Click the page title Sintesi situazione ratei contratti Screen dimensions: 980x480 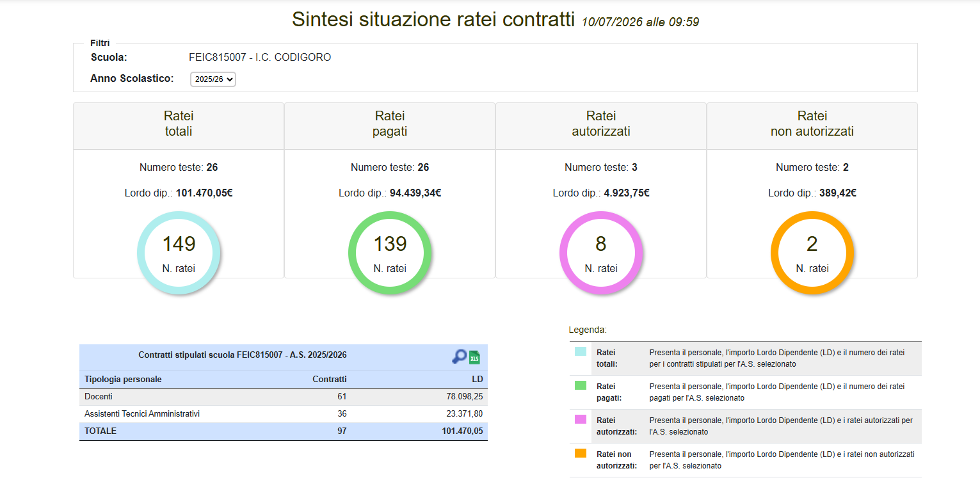433,19
